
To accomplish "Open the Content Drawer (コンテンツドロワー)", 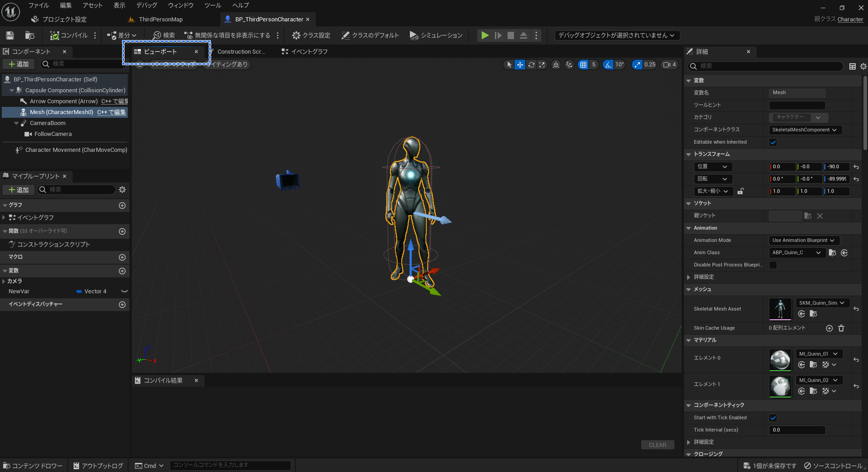I will (33, 466).
